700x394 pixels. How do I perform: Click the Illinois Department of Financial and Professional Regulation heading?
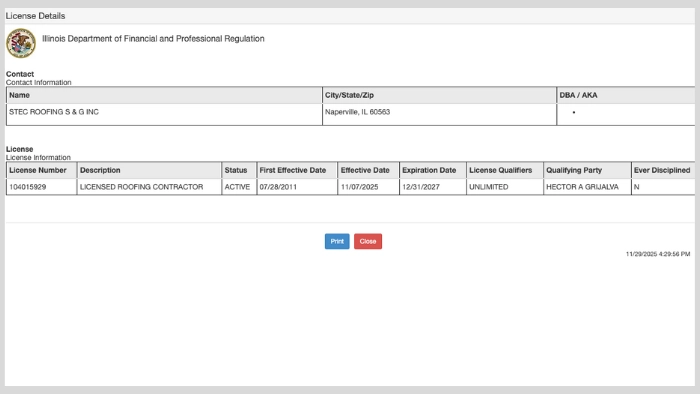tap(153, 39)
